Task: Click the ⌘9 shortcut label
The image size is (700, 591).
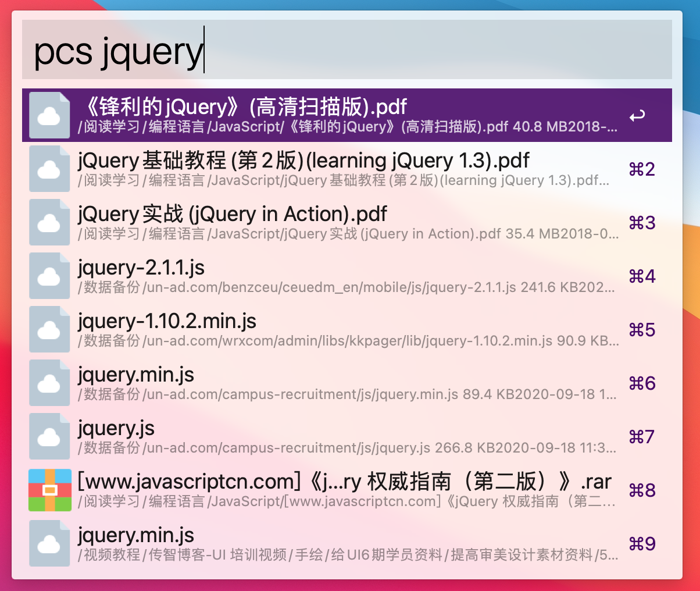Action: point(642,544)
